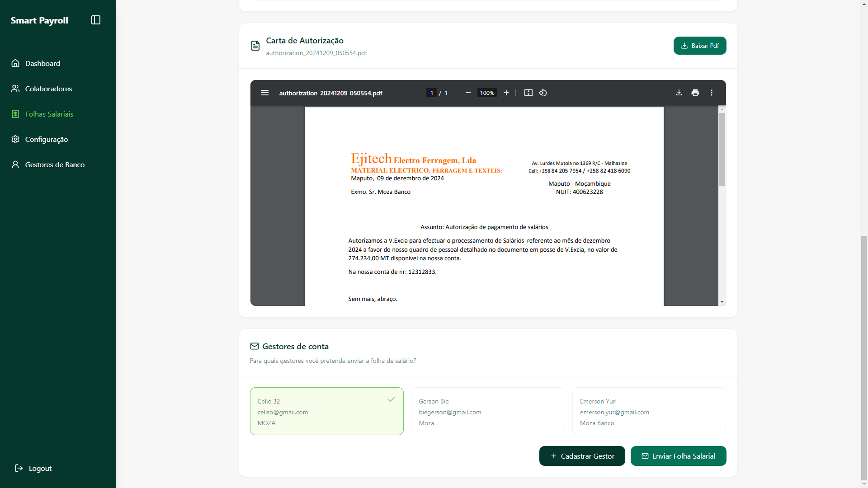This screenshot has width=868, height=488.
Task: Zoom in the PDF viewer
Action: [506, 93]
